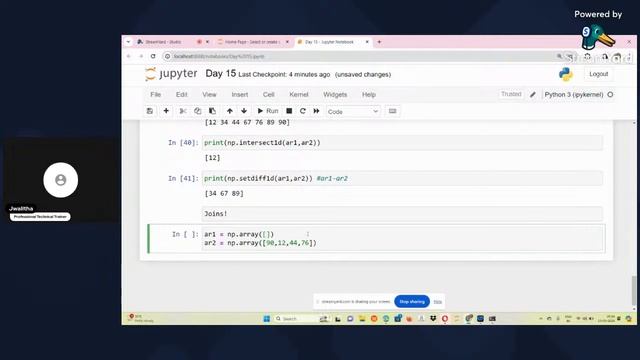This screenshot has height=360, width=640.
Task: Click the weather widget in taskbar
Action: (x=141, y=318)
